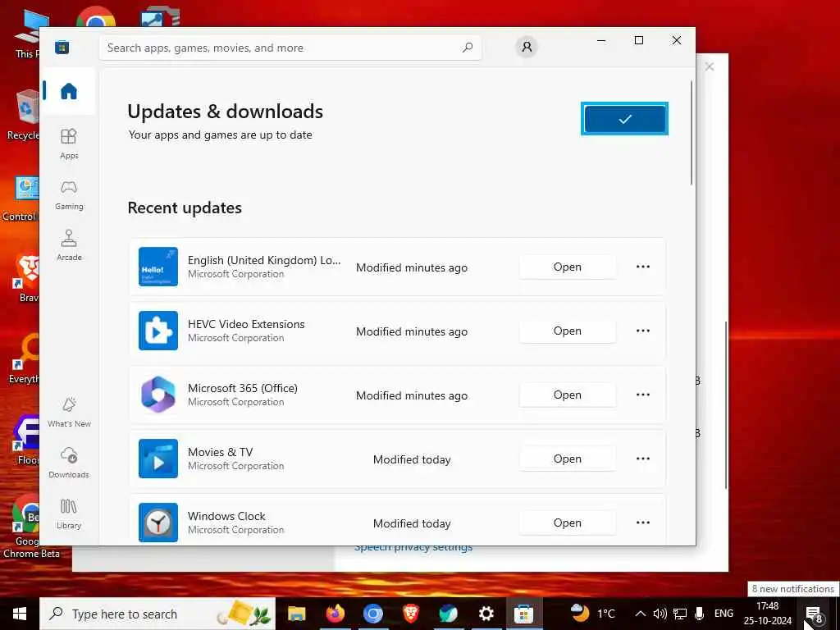Click 'Your apps and games are up to date'
Screen dimensions: 840x630
[x=220, y=135]
